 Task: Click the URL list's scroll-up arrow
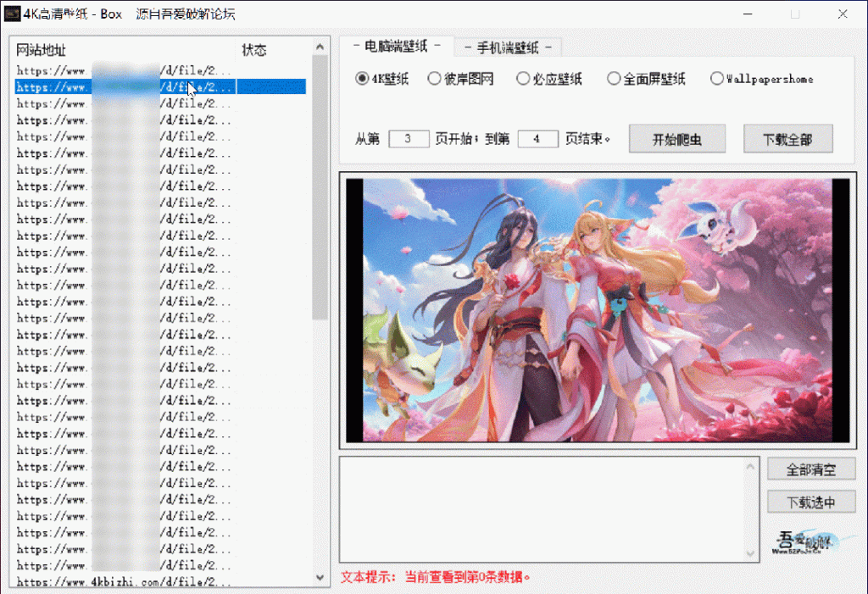320,47
